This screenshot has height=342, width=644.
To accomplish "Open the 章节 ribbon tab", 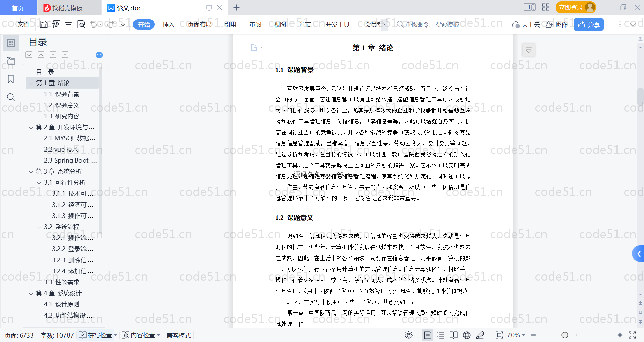I will click(x=305, y=24).
